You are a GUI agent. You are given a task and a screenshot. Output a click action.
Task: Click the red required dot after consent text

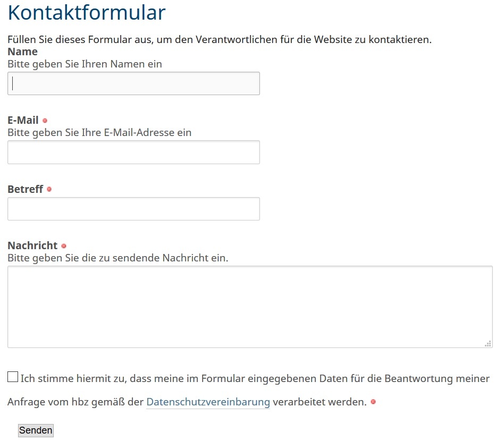point(373,402)
